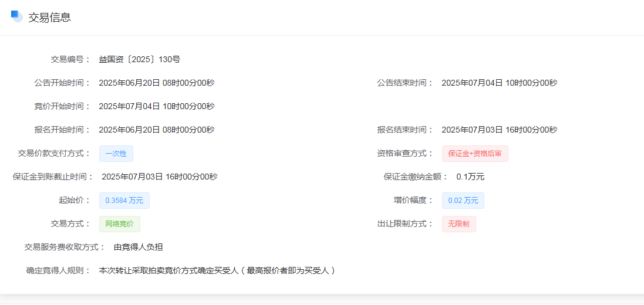Click the 保证金+资格后审 tag
Screen dimensions: 644x305
(x=475, y=154)
